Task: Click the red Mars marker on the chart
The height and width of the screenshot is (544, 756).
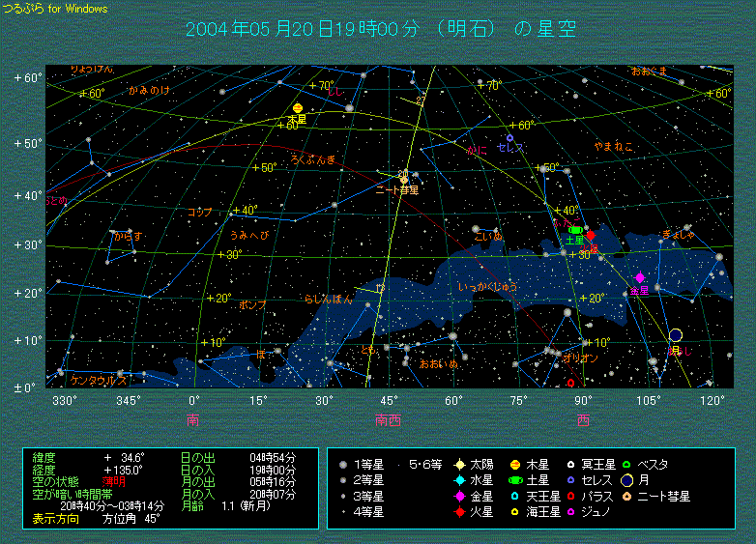Action: pos(590,235)
